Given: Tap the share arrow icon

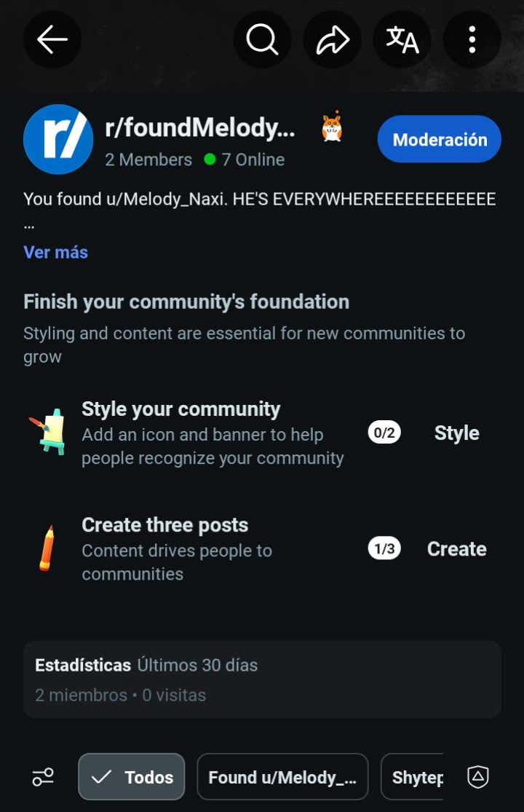Looking at the screenshot, I should (x=332, y=39).
